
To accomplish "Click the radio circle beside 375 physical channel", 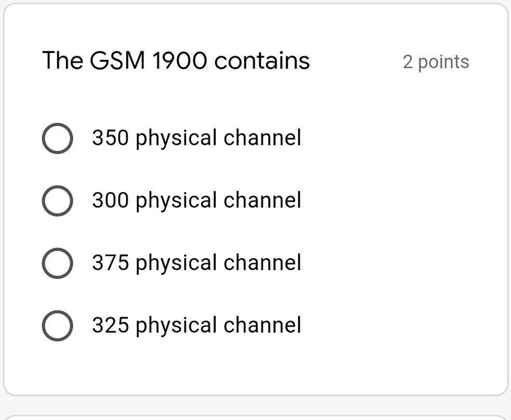I will click(57, 262).
